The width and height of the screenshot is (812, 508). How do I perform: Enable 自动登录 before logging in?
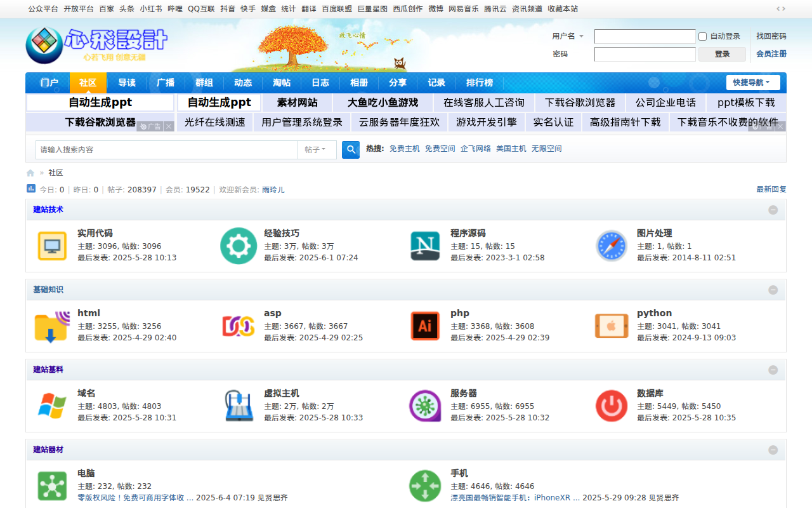(x=702, y=36)
